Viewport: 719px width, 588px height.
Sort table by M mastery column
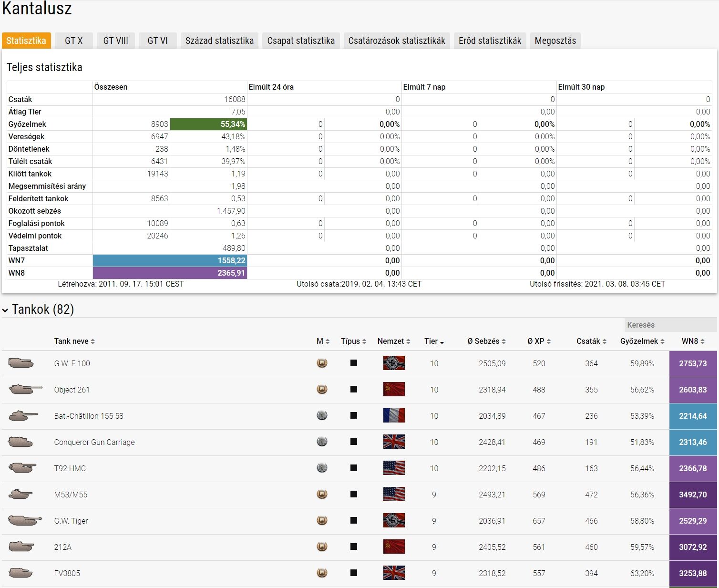tap(323, 341)
